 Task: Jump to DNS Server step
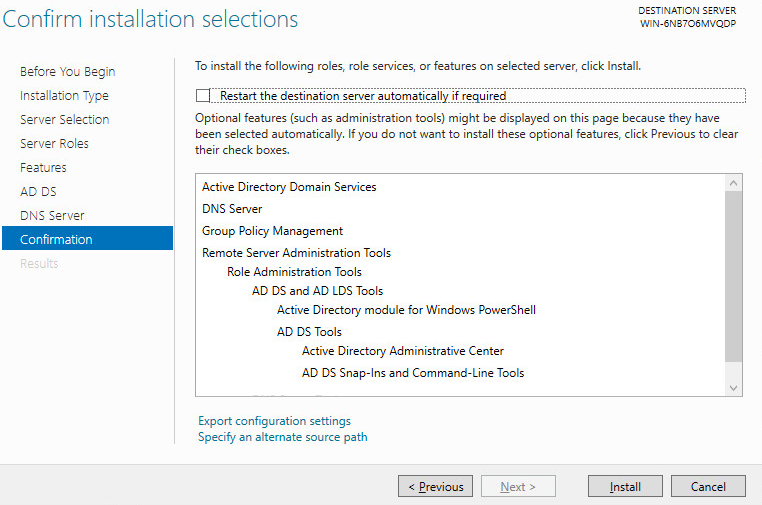52,216
